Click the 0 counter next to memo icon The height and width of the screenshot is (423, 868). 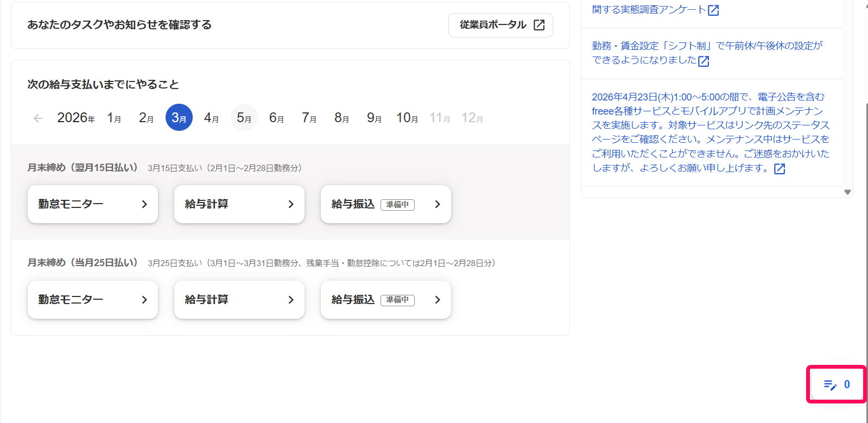tap(847, 384)
